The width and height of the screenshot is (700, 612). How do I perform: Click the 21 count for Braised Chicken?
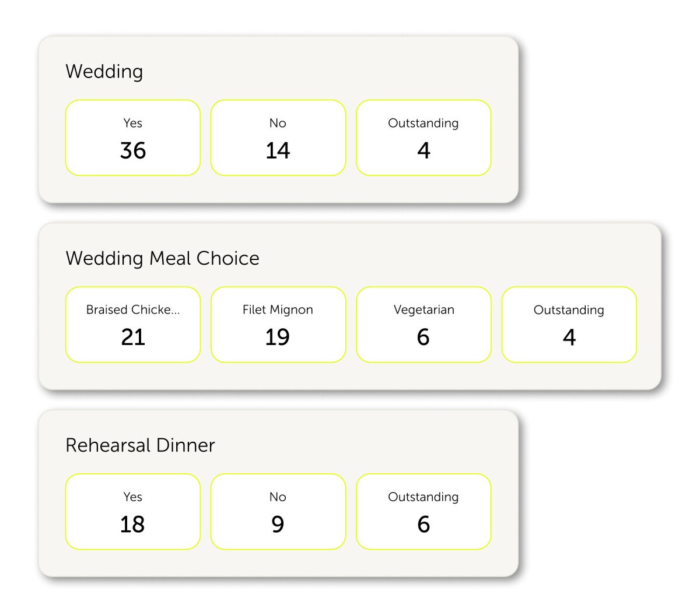pos(133,337)
